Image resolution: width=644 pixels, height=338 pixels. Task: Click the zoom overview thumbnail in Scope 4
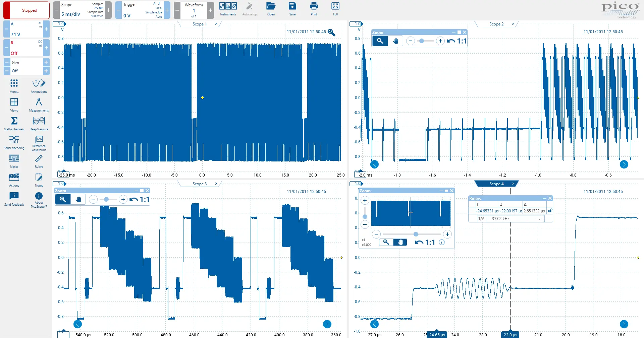coord(411,213)
